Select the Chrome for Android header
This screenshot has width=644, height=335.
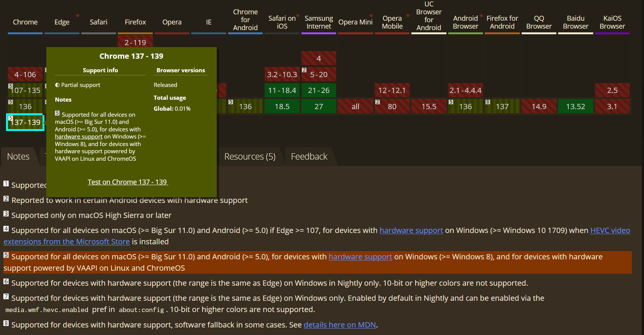[x=245, y=20]
